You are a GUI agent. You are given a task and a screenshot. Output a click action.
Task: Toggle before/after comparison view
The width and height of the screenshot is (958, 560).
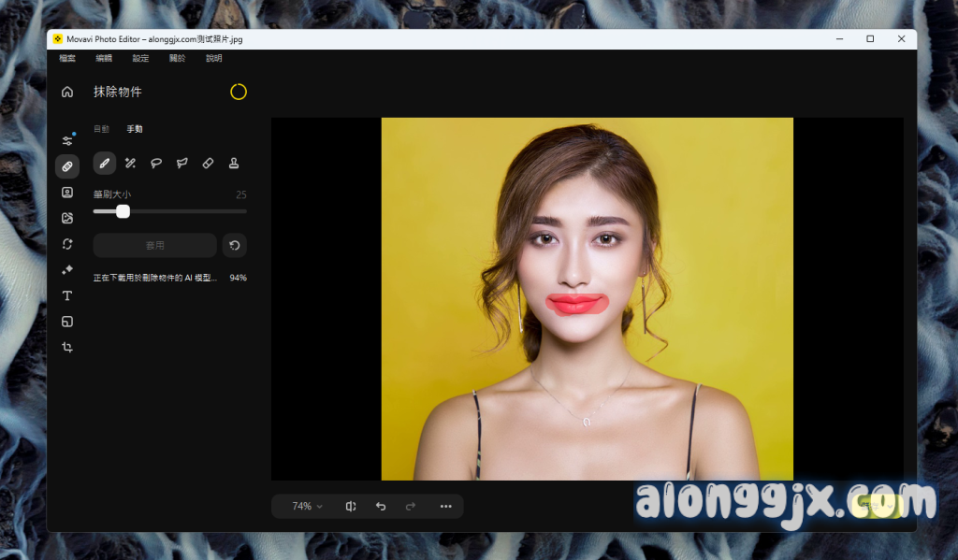[351, 506]
